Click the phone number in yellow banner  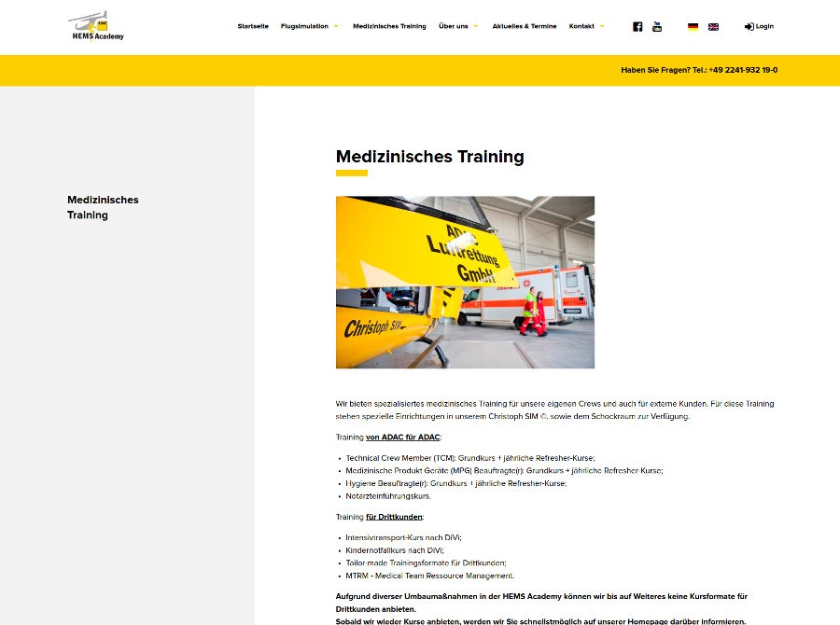[x=743, y=70]
